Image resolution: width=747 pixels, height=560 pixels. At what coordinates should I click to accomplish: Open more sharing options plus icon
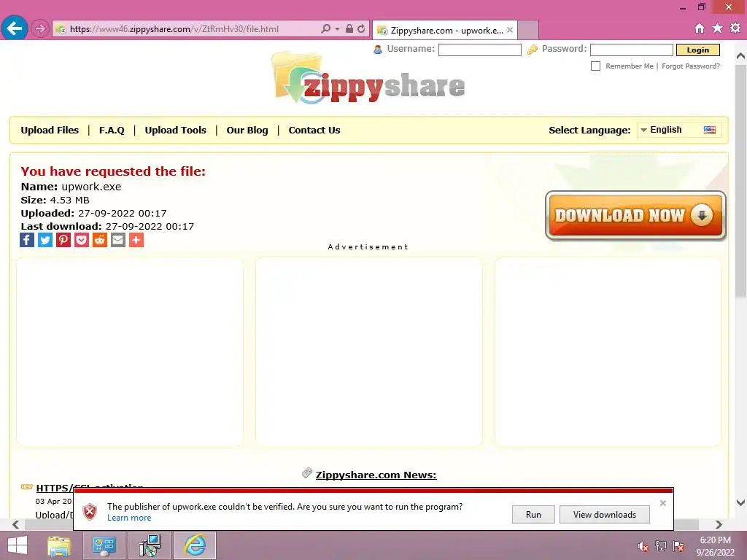(x=136, y=240)
